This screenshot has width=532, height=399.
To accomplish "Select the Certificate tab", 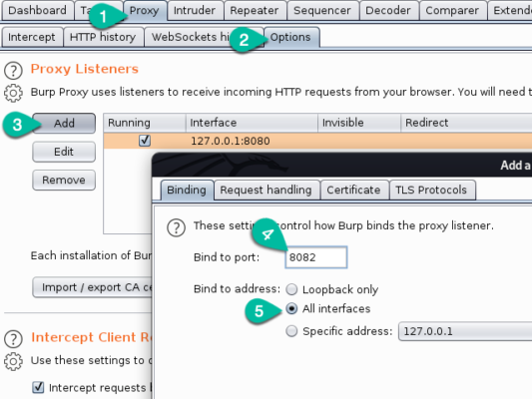I will pyautogui.click(x=354, y=190).
